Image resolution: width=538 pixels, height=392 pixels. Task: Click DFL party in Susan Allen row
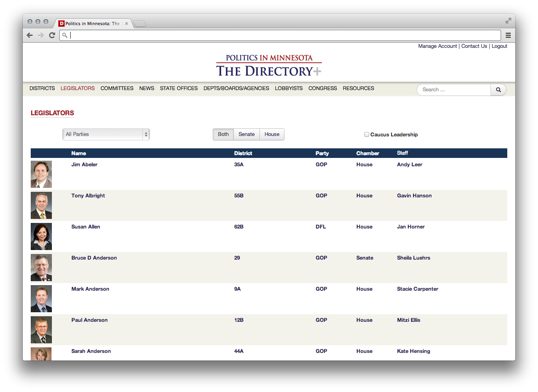pyautogui.click(x=321, y=227)
